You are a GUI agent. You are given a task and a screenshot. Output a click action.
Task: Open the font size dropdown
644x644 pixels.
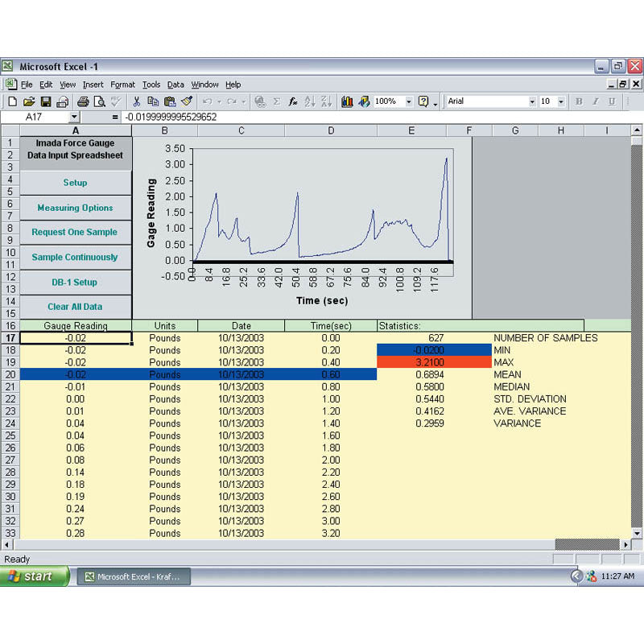click(x=562, y=101)
